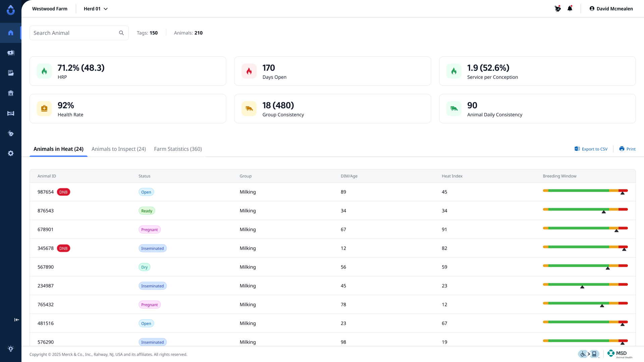644x362 pixels.
Task: Click DNB badge on animal 987654
Action: pos(63,192)
